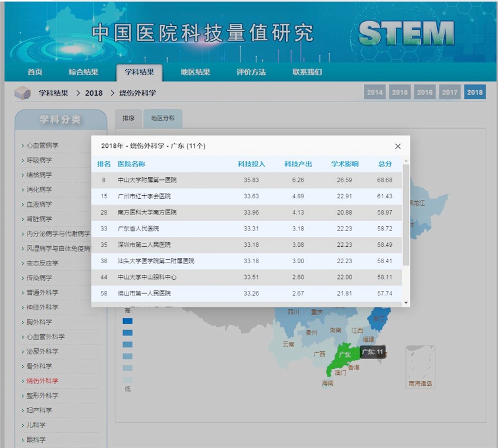Select the 中山大学中山眼科中心 row
Image resolution: width=498 pixels, height=448 pixels.
(247, 277)
